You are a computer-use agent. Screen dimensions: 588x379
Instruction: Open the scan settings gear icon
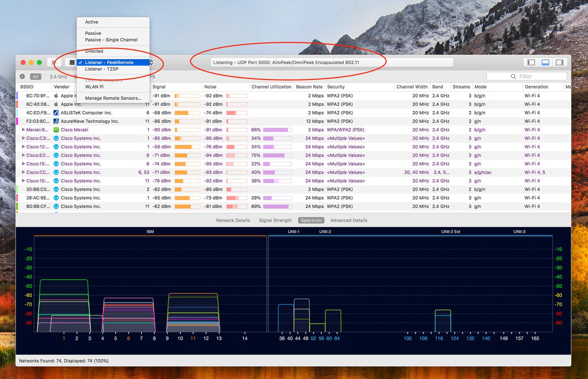pyautogui.click(x=22, y=77)
